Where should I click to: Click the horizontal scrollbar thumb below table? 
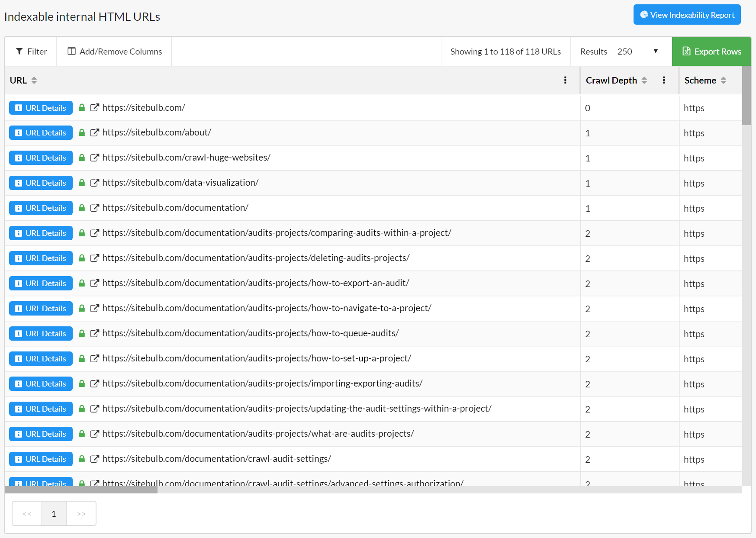click(81, 490)
